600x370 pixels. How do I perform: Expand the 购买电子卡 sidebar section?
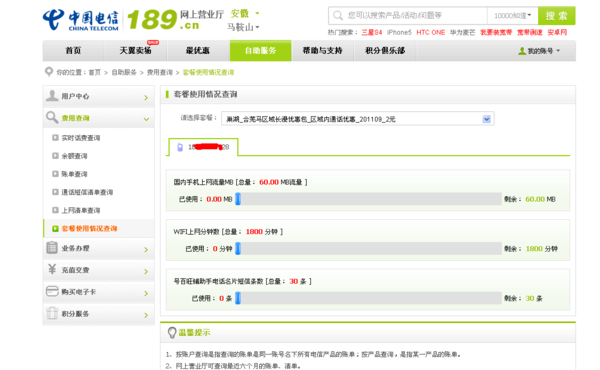[146, 293]
